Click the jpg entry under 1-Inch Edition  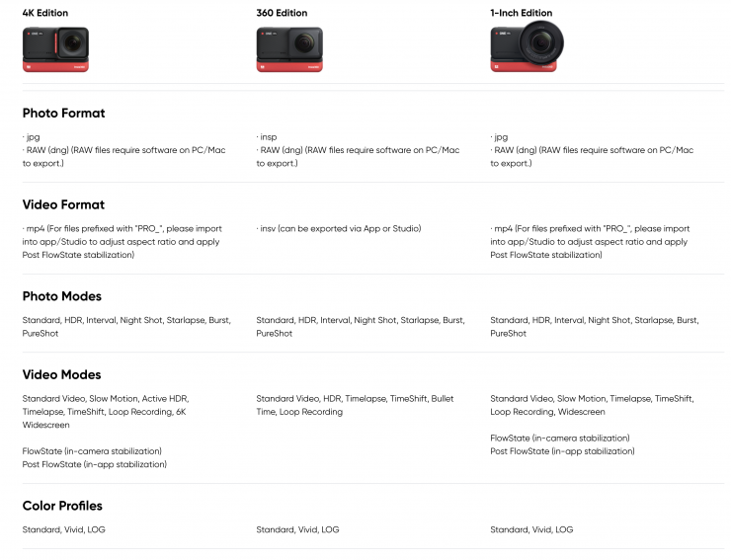pos(499,137)
